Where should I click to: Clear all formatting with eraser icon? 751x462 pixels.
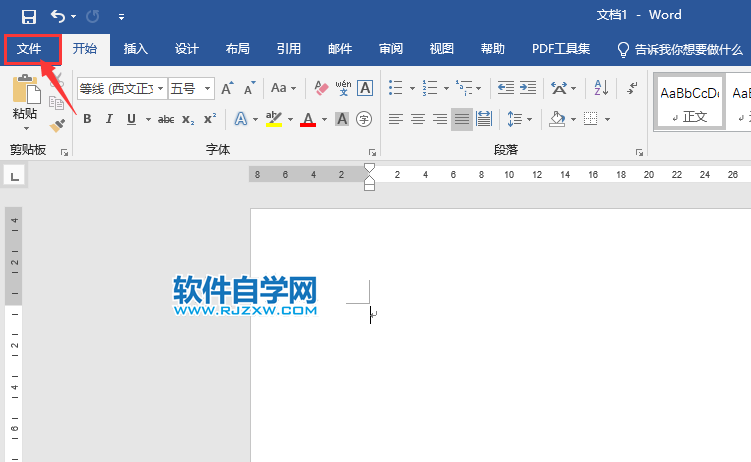point(321,88)
